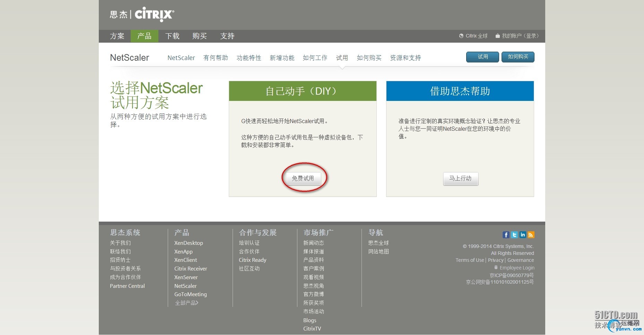The width and height of the screenshot is (644, 335).
Task: Open the Privacy link
Action: click(496, 260)
